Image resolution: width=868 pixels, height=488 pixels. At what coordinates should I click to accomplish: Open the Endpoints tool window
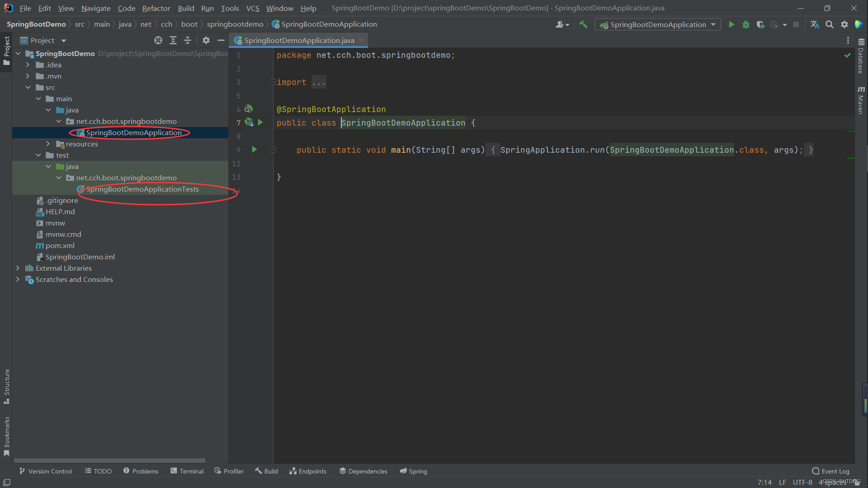[308, 471]
